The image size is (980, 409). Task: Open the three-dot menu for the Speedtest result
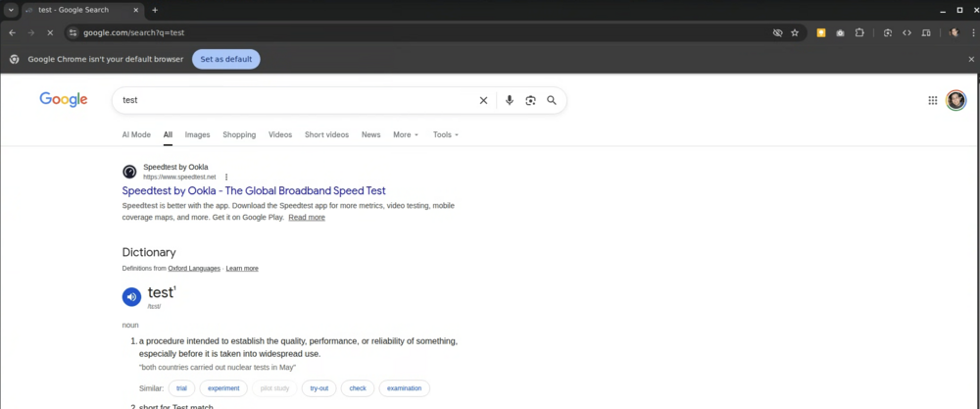click(x=226, y=177)
